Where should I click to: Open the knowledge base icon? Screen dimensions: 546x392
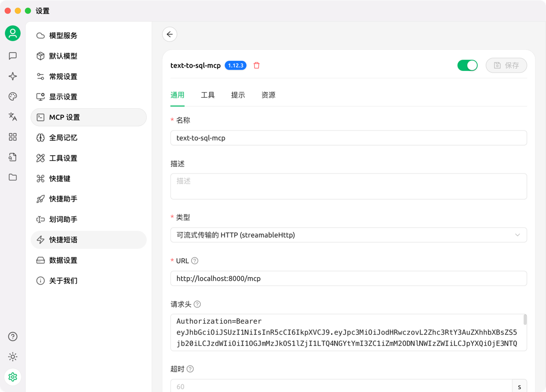click(x=12, y=157)
